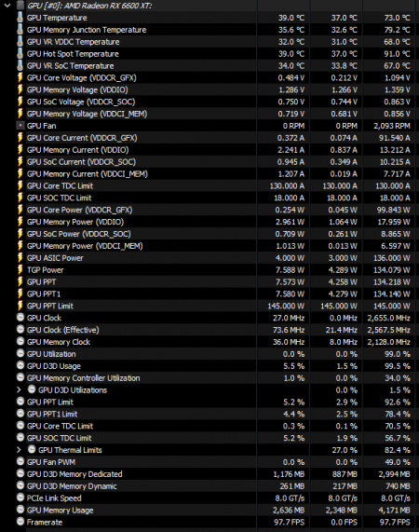Expand the GPU Thermal Limits subtree
Viewport: 419px width, 532px height.
tap(19, 450)
